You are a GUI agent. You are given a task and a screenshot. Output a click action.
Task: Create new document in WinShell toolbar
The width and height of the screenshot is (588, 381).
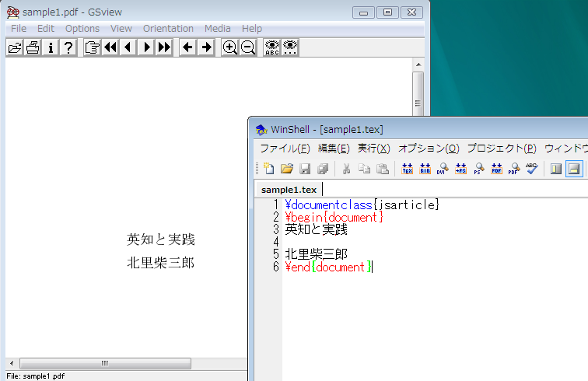[x=268, y=169]
